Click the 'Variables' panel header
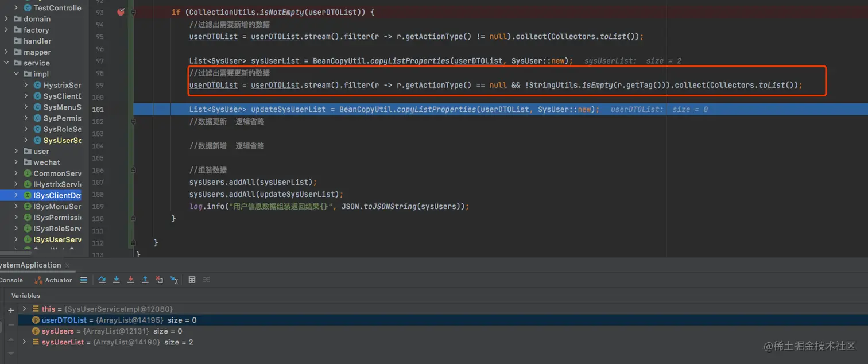The width and height of the screenshot is (868, 364). (x=26, y=296)
